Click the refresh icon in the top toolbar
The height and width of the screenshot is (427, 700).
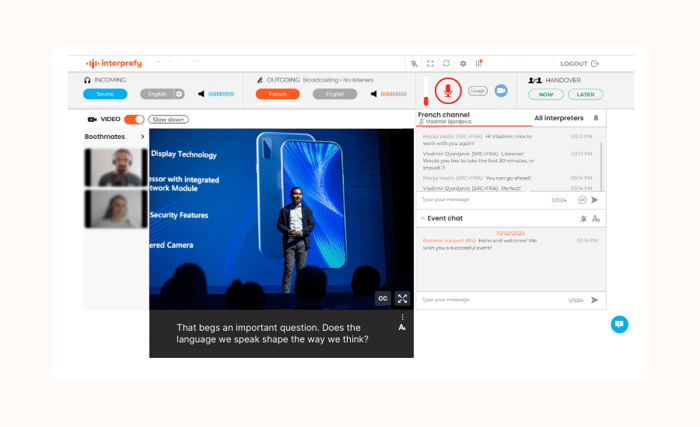tap(446, 63)
